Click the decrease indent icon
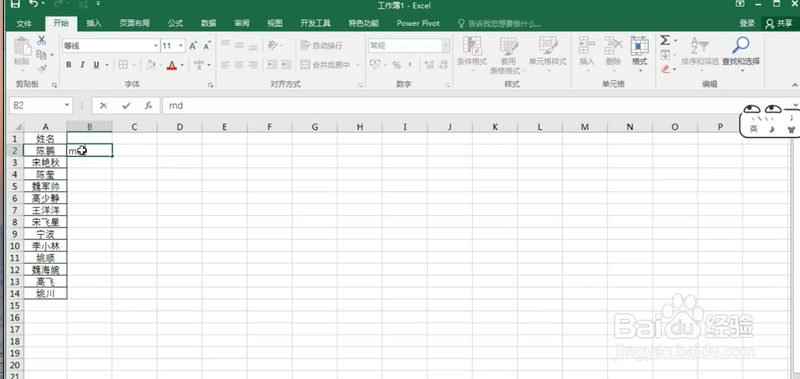 (x=272, y=65)
